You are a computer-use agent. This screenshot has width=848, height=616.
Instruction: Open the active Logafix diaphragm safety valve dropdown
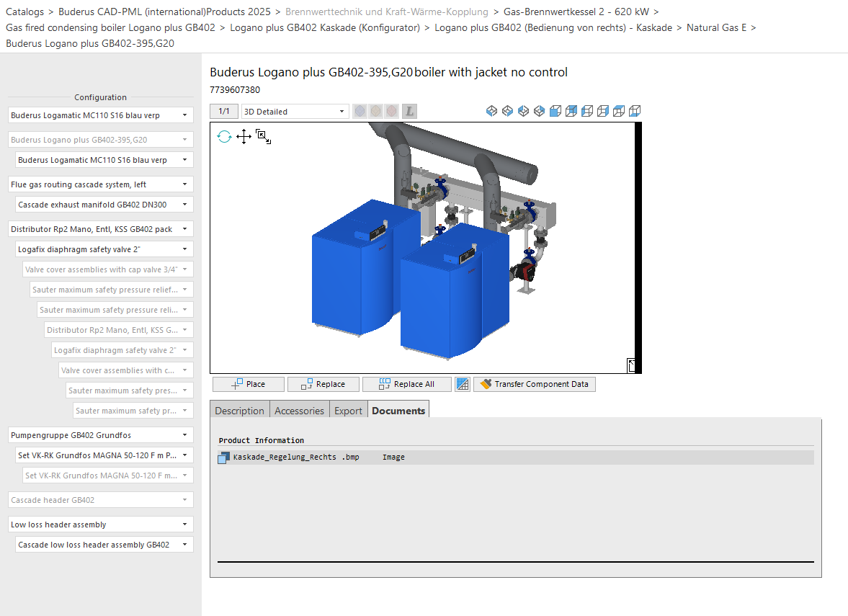(104, 249)
